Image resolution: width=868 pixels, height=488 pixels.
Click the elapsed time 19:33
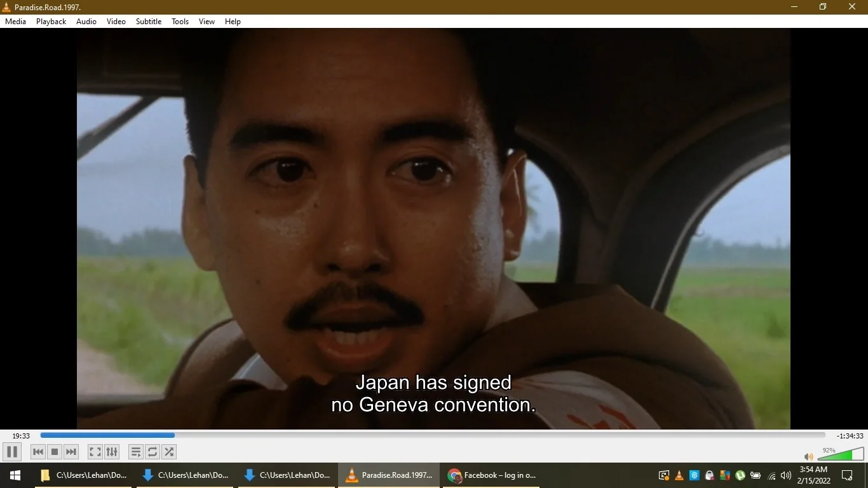tap(21, 436)
